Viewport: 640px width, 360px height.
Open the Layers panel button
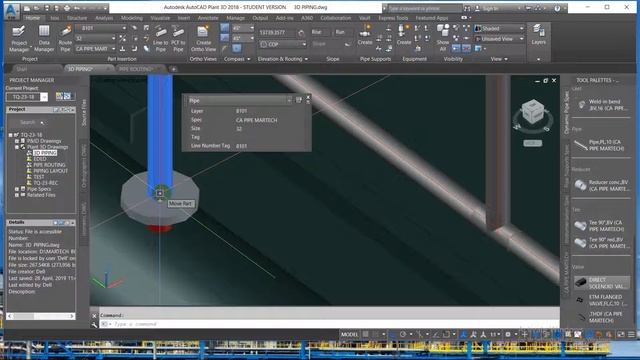coord(538,35)
